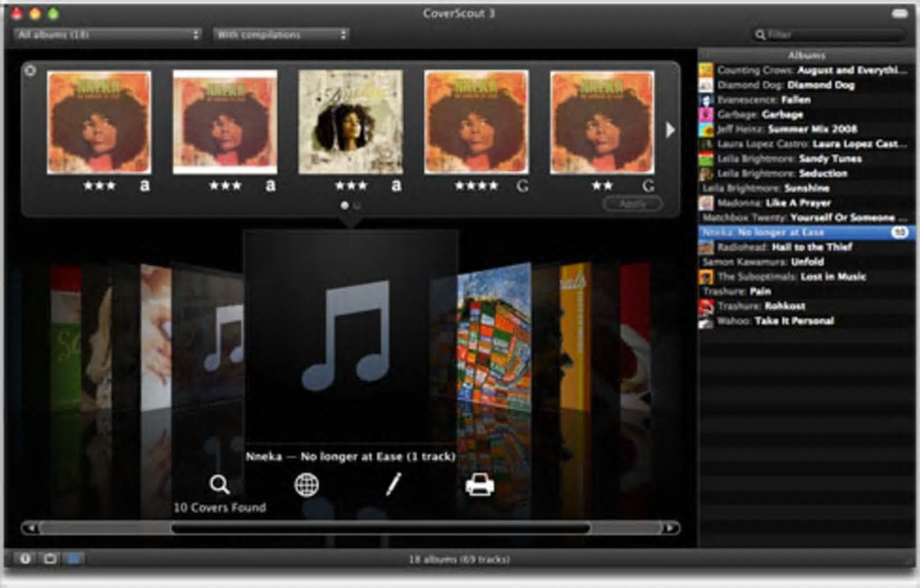Select Leila Brightmore: Sandy Tunes

pos(806,159)
